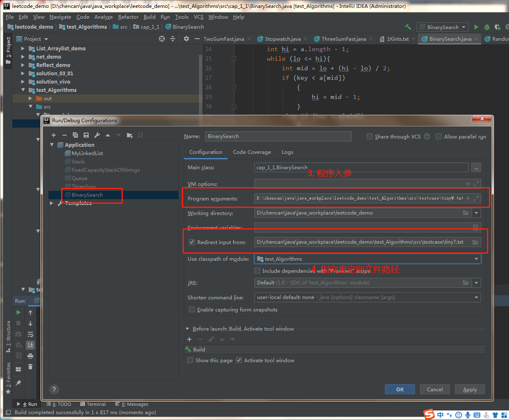The height and width of the screenshot is (420, 509).
Task: Enable capturing form snapshots checkbox
Action: (192, 309)
